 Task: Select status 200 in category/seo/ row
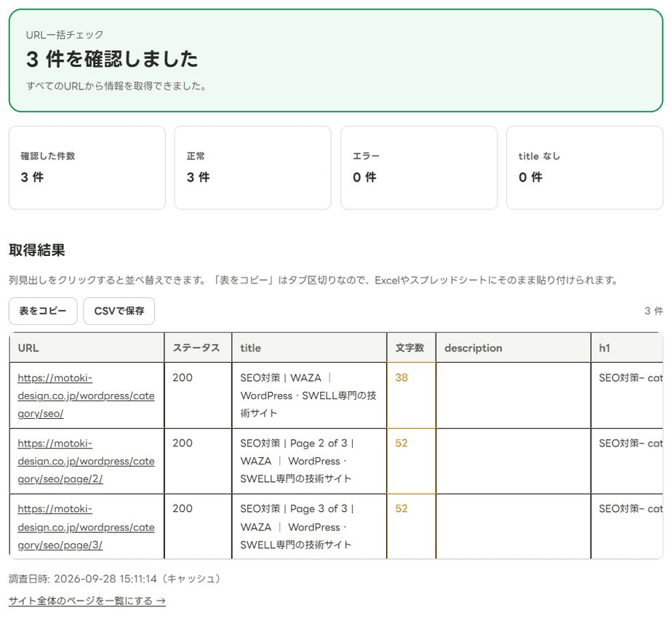pos(198,395)
